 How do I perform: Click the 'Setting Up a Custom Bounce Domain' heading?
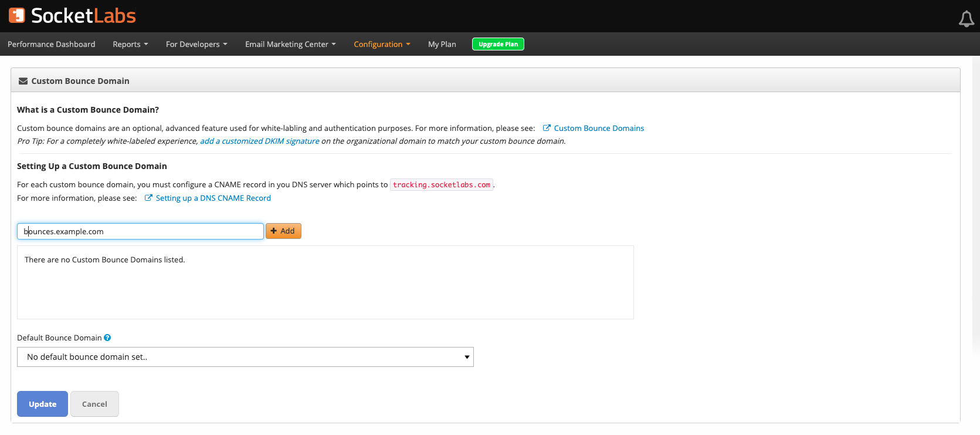[x=92, y=166]
